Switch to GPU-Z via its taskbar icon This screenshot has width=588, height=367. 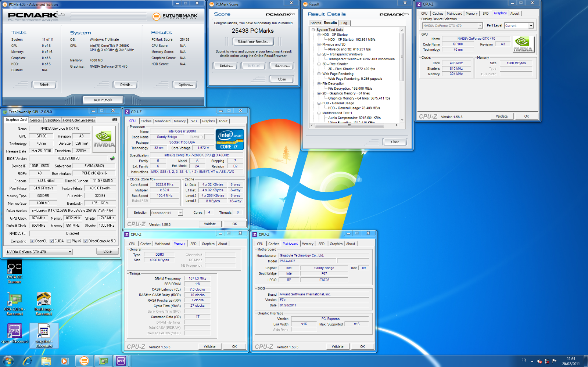tap(103, 361)
